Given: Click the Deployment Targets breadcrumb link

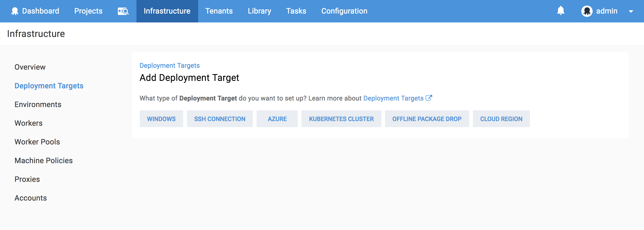Looking at the screenshot, I should [x=169, y=65].
